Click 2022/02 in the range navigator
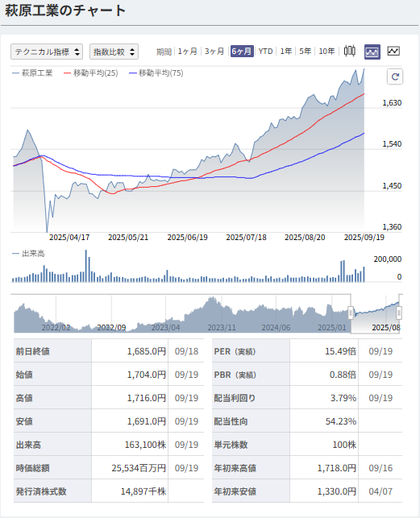This screenshot has height=518, width=420. [x=56, y=328]
